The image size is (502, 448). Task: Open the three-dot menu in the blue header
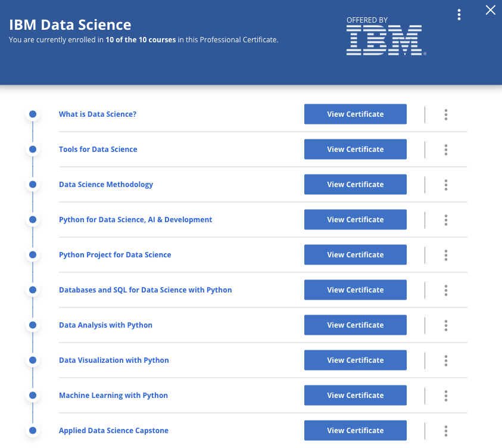(x=459, y=14)
